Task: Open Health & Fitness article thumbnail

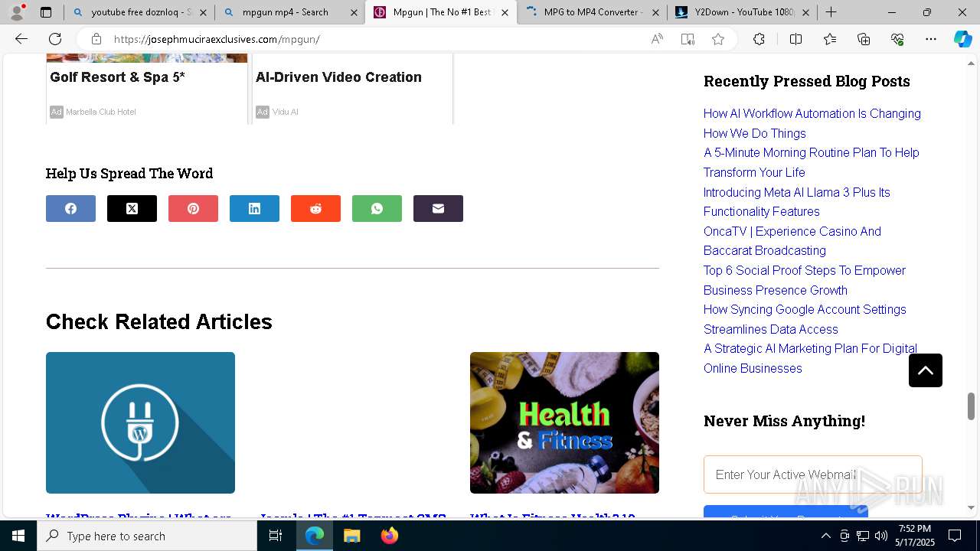Action: pos(564,422)
